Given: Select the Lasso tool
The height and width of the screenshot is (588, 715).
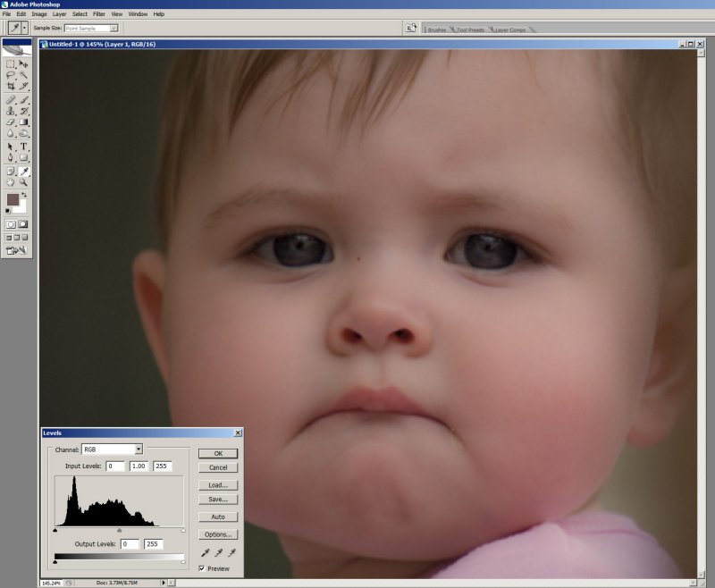Looking at the screenshot, I should point(11,75).
